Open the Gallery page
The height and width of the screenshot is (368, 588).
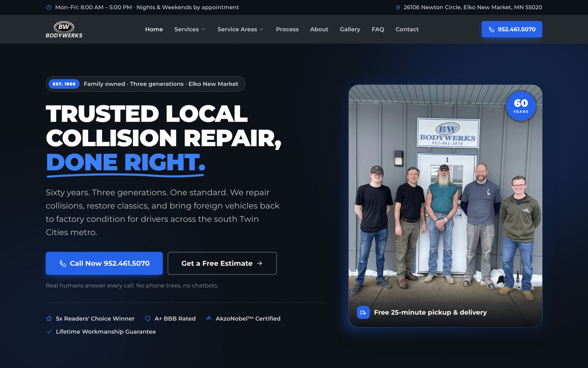(x=350, y=29)
